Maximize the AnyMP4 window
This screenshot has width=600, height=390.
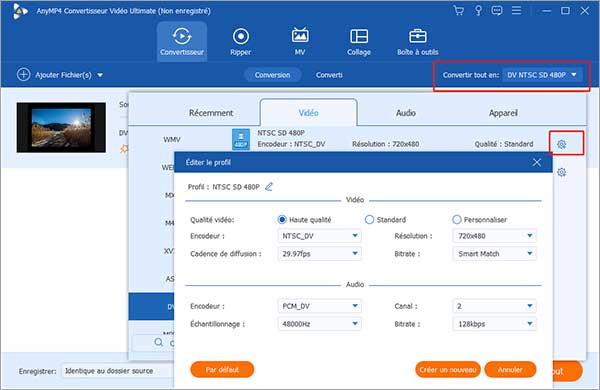point(565,11)
